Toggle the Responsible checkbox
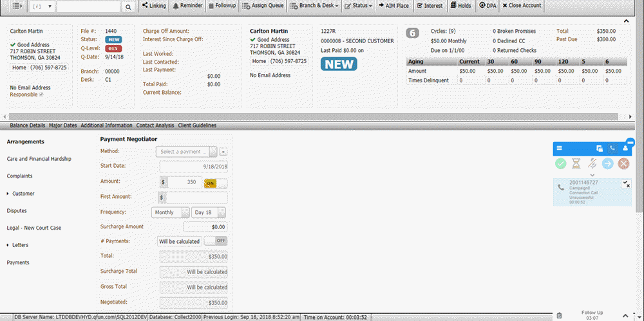Viewport: 644px width, 321px height. point(42,95)
